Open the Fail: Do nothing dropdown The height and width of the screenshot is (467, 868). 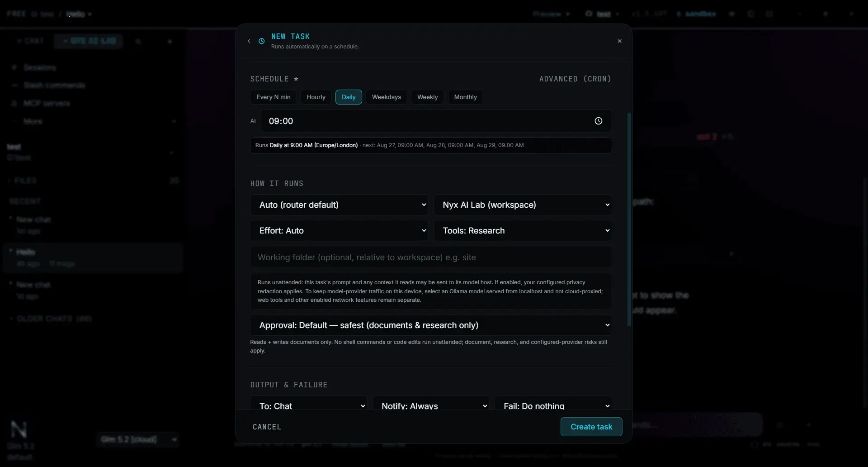tap(553, 404)
